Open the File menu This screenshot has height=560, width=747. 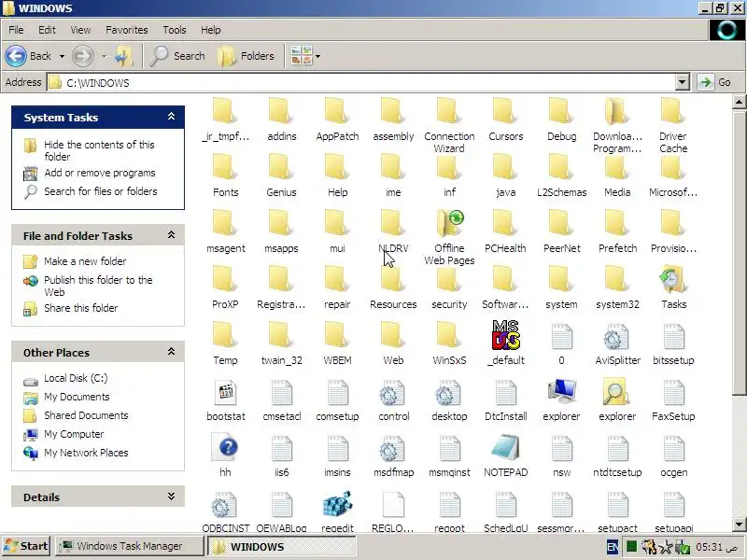point(16,30)
